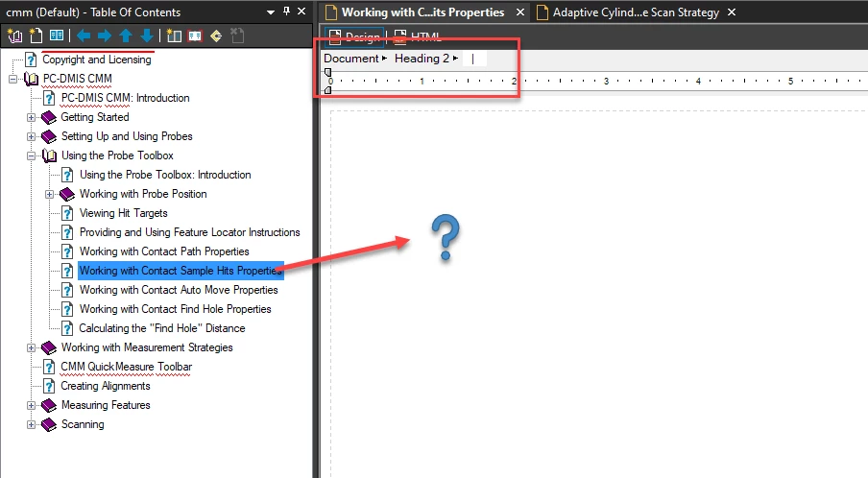The width and height of the screenshot is (868, 478).
Task: Open the CMM QuickMeasure Toolbar topic
Action: [x=126, y=367]
